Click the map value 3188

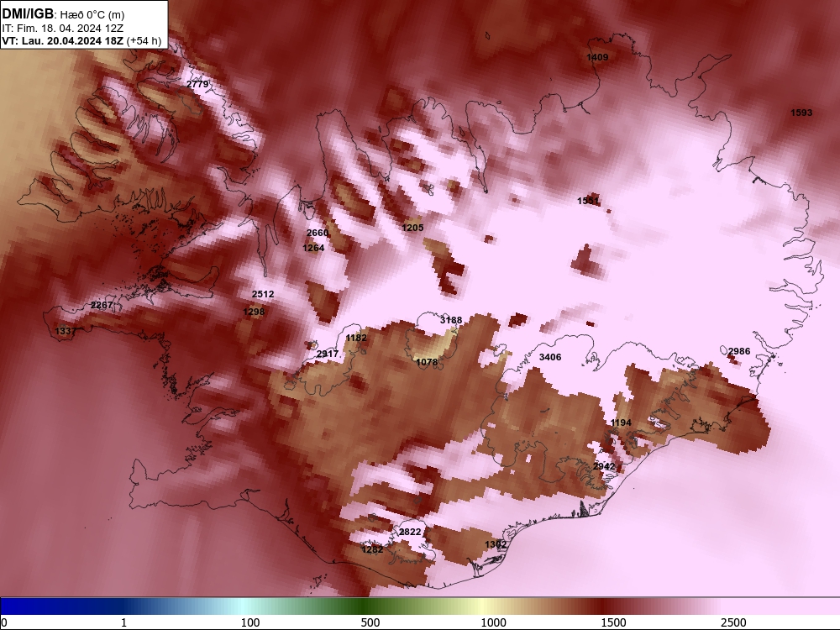[x=450, y=320]
